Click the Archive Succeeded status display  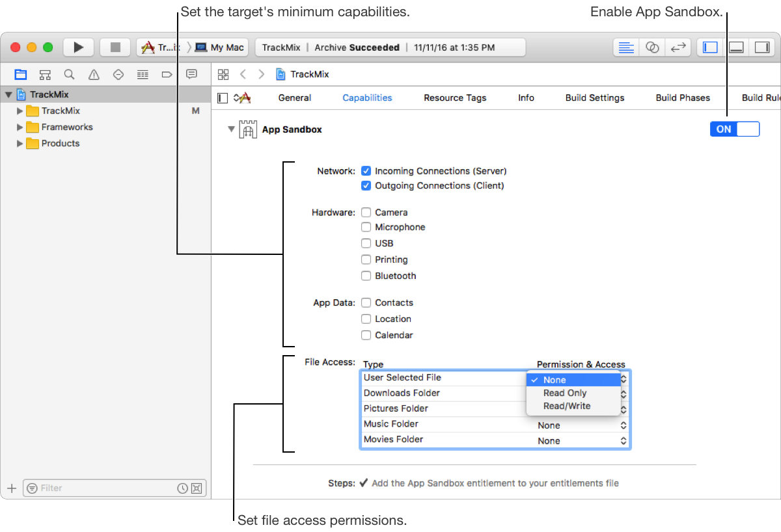pyautogui.click(x=390, y=47)
